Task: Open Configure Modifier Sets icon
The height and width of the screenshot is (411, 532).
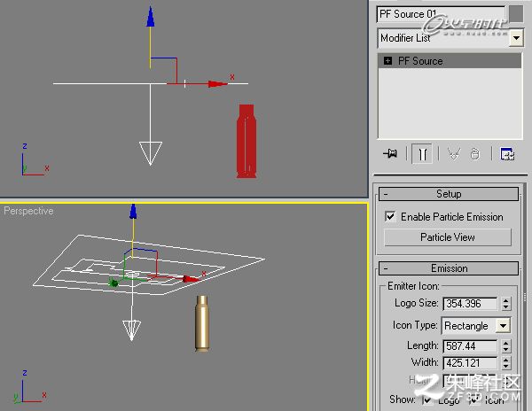Action: [507, 154]
